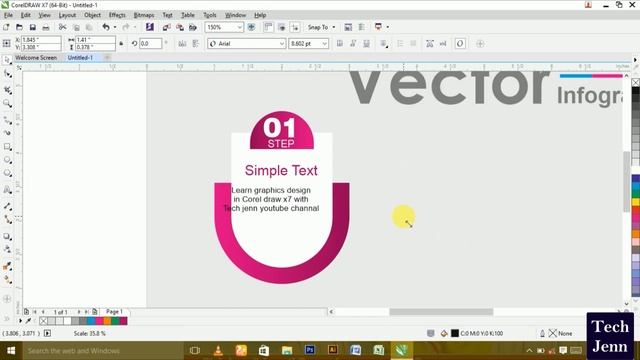The image size is (640, 360).
Task: Click the Full-screen preview icon
Action: pyautogui.click(x=251, y=27)
